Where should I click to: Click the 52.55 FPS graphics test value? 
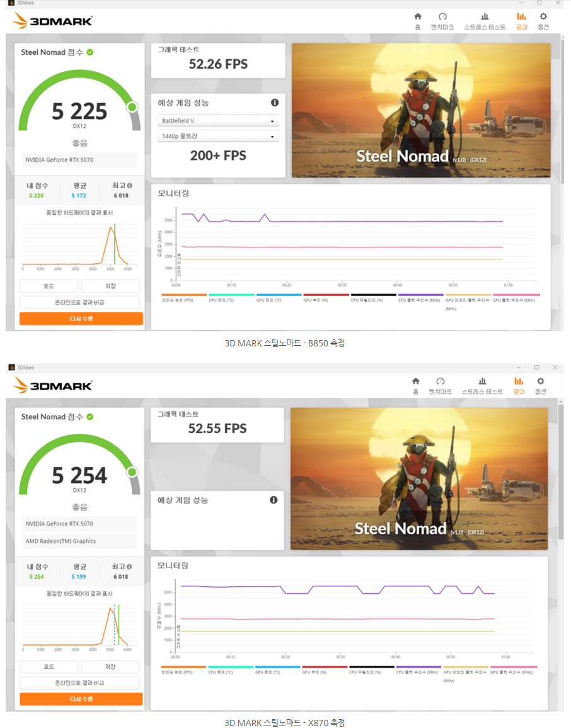click(217, 428)
